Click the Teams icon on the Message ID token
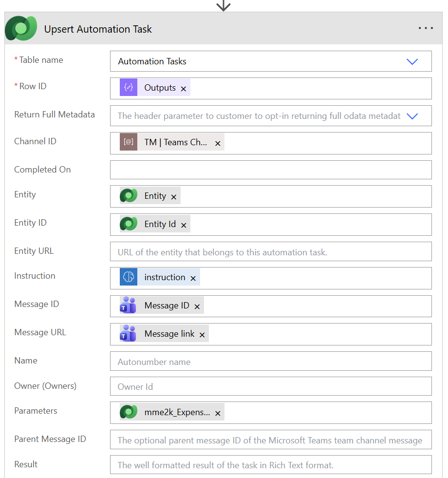Viewport: 448px width, 478px height. (x=129, y=305)
